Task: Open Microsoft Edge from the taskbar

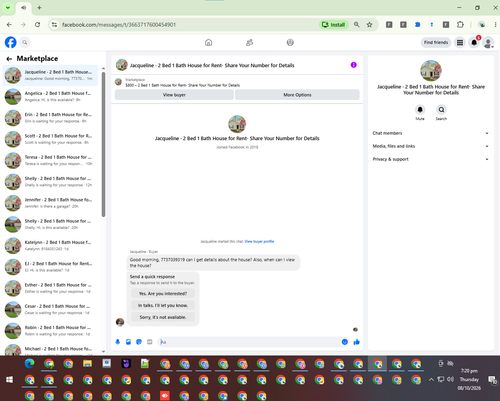Action: 29,364
